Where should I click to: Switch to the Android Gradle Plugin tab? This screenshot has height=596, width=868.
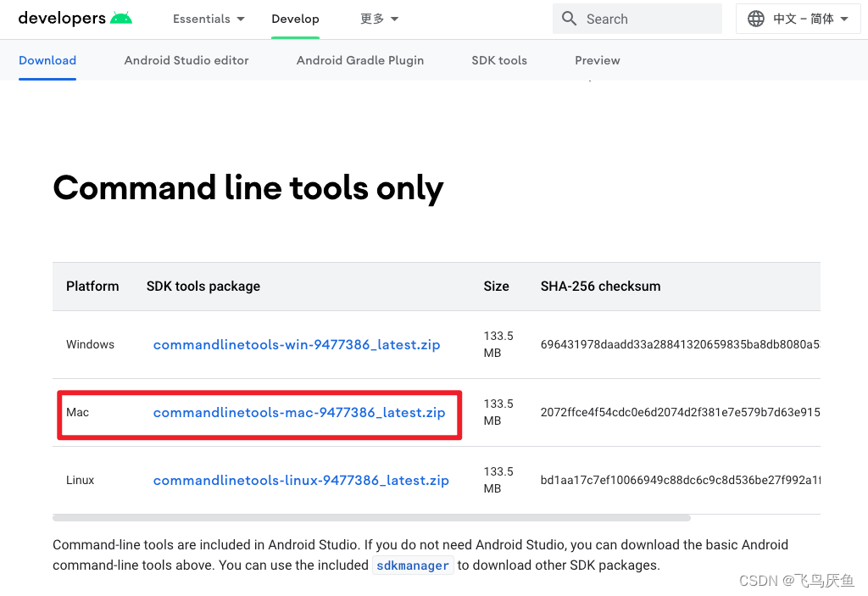pyautogui.click(x=360, y=60)
